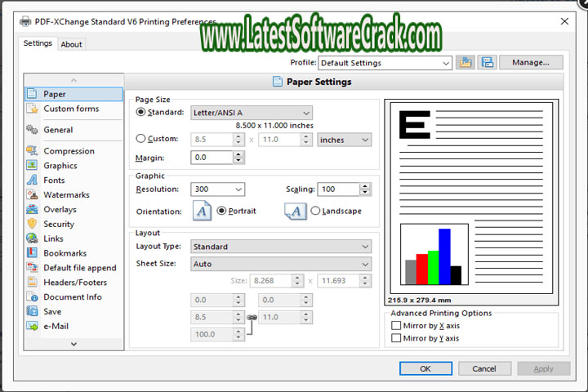Open Compression settings icon
This screenshot has width=588, height=392.
pyautogui.click(x=32, y=151)
